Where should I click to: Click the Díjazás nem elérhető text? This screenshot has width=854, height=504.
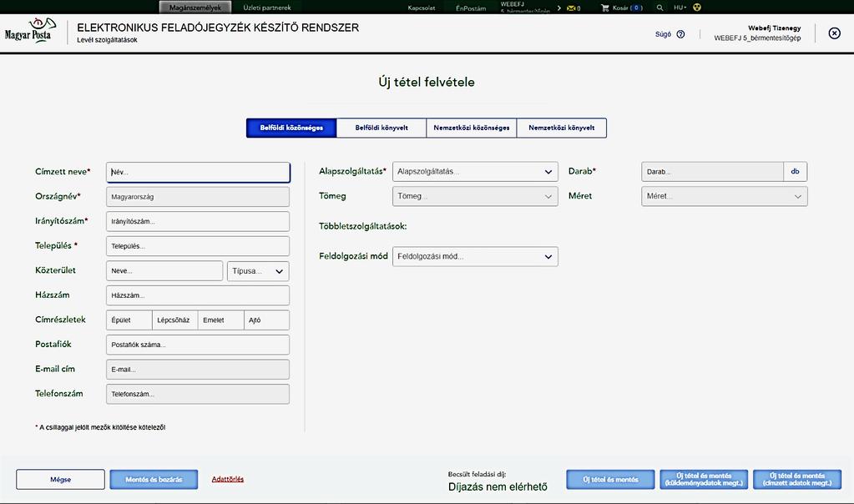coord(498,486)
